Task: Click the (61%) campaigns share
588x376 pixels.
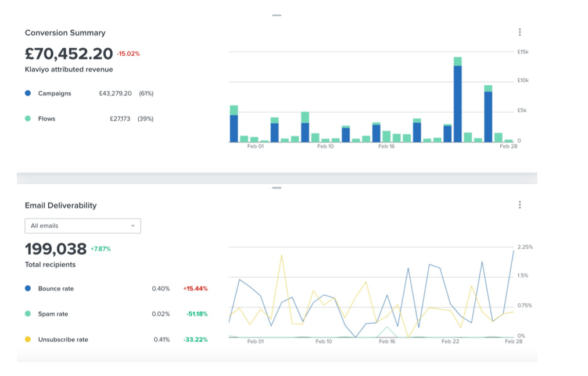Action: click(146, 94)
